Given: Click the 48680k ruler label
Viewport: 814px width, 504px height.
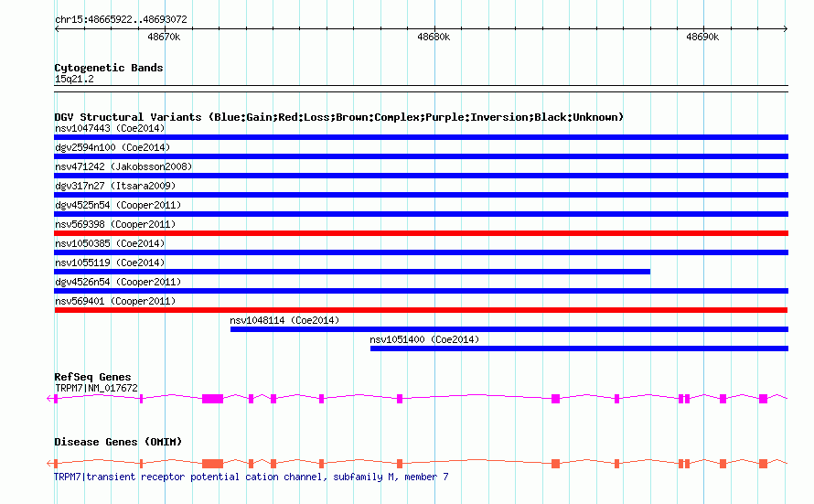Looking at the screenshot, I should click(434, 37).
